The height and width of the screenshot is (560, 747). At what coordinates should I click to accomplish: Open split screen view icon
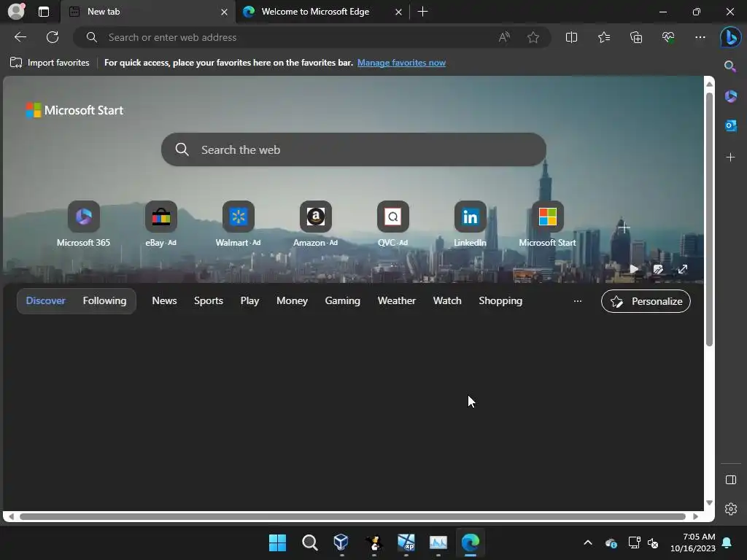571,37
